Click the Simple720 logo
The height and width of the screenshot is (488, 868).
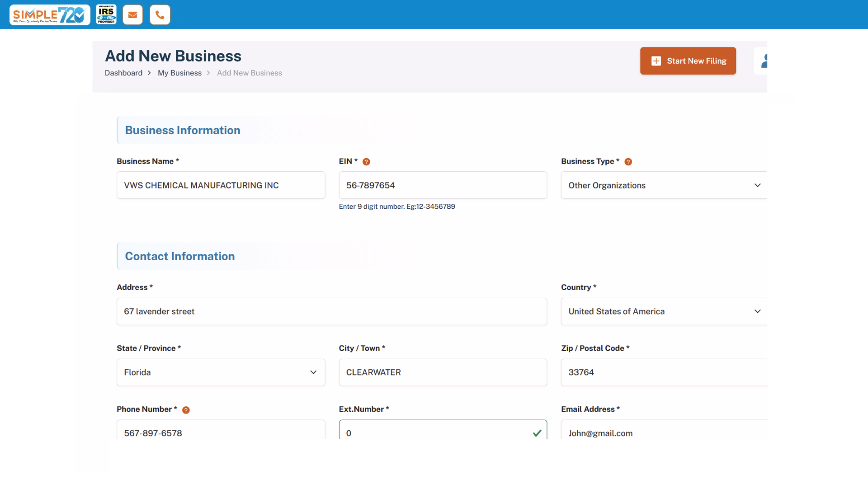pos(50,15)
